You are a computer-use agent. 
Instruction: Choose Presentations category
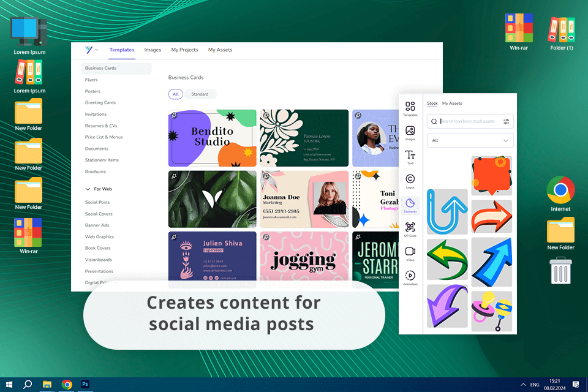[99, 271]
